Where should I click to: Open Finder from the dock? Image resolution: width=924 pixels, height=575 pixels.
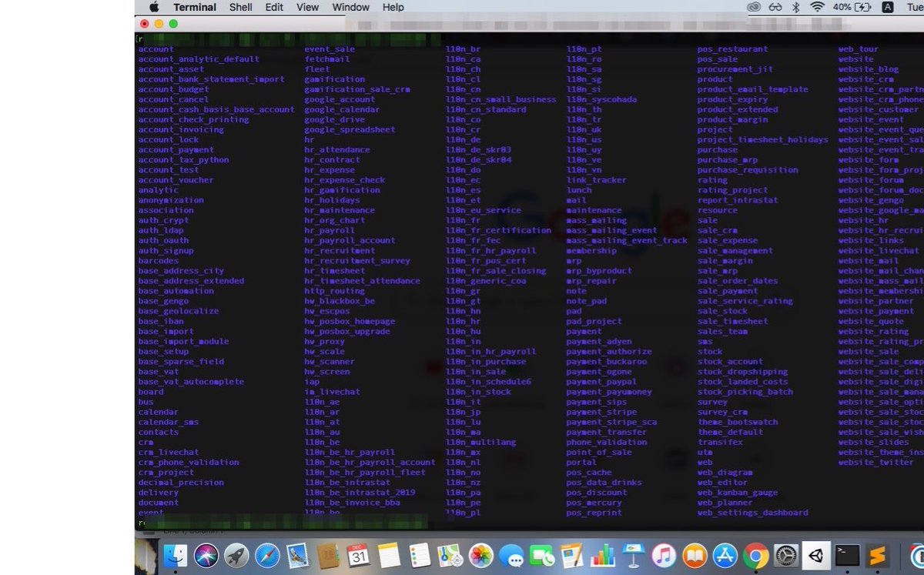pyautogui.click(x=176, y=555)
